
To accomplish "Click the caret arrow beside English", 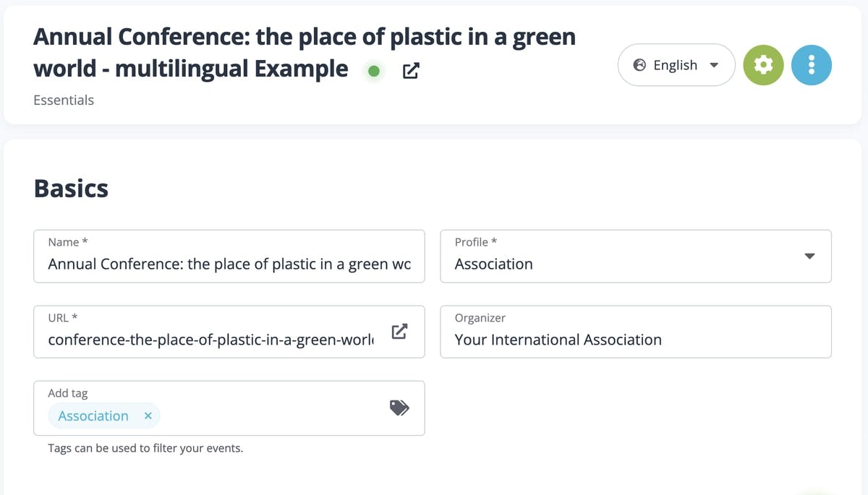I will 714,66.
